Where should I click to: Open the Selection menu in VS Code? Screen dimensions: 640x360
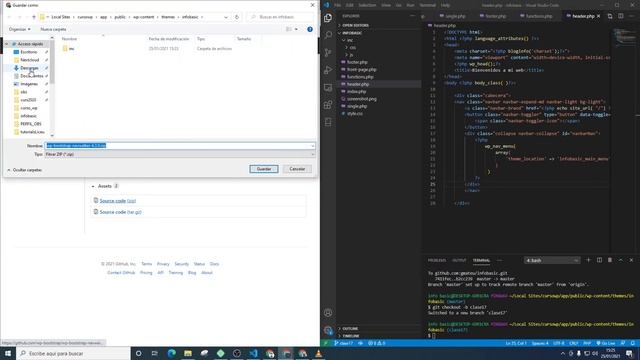coord(367,5)
